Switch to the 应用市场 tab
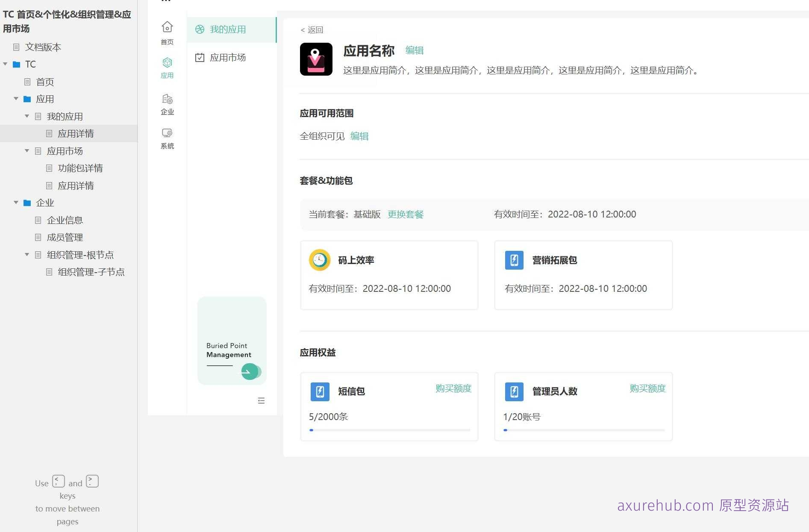Image resolution: width=809 pixels, height=532 pixels. 228,57
